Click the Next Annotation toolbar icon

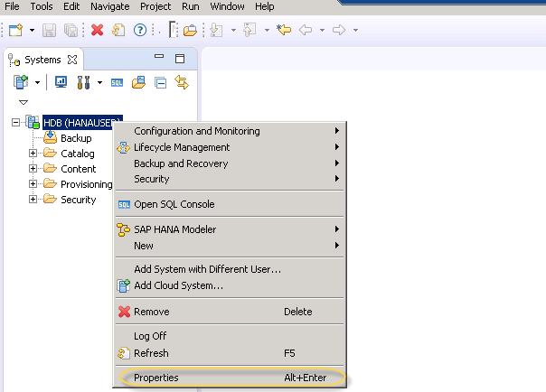click(x=216, y=30)
